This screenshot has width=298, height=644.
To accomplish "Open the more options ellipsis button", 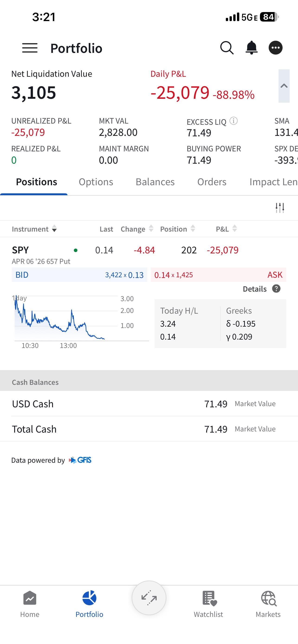I will point(275,48).
